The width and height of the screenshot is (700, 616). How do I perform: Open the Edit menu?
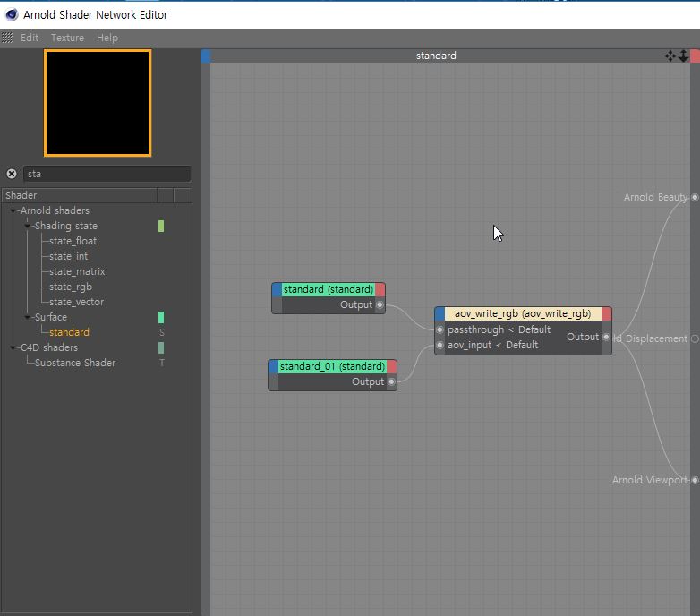pyautogui.click(x=30, y=38)
